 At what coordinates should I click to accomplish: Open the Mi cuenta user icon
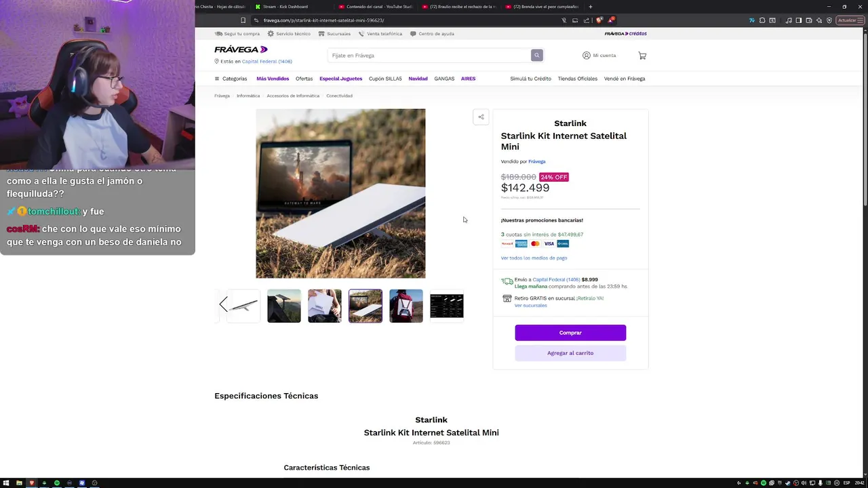tap(587, 56)
